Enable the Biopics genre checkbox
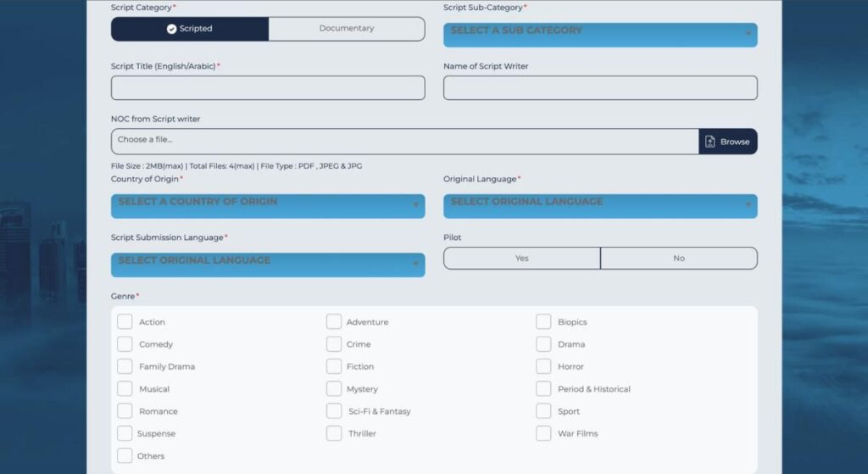Screen dimensions: 868x474 (543, 322)
